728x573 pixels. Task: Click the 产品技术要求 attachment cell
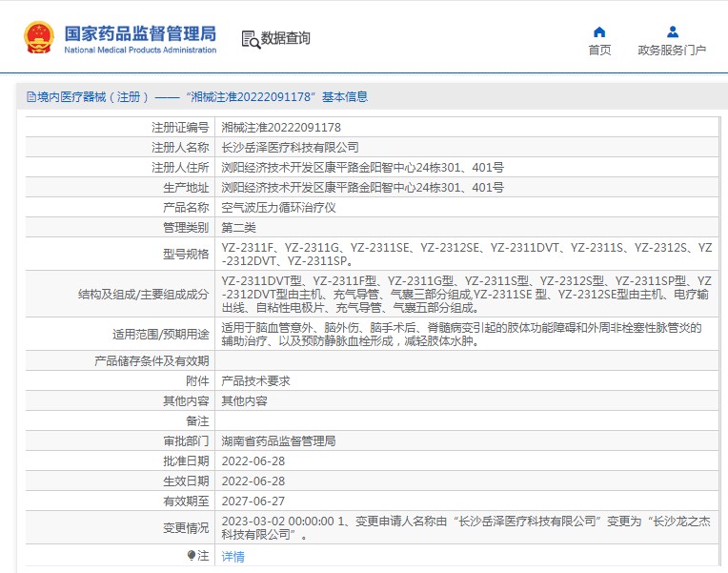coord(255,380)
